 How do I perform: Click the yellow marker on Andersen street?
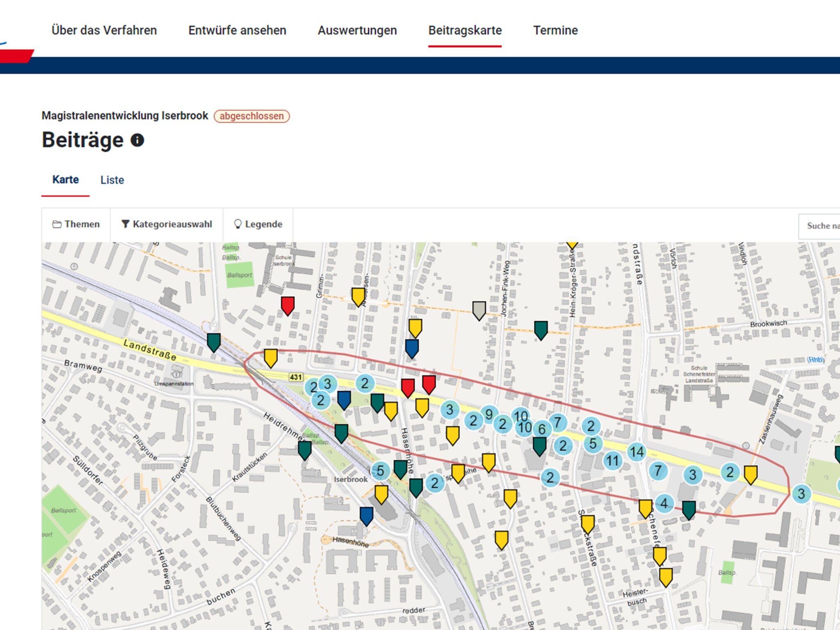coord(358,297)
